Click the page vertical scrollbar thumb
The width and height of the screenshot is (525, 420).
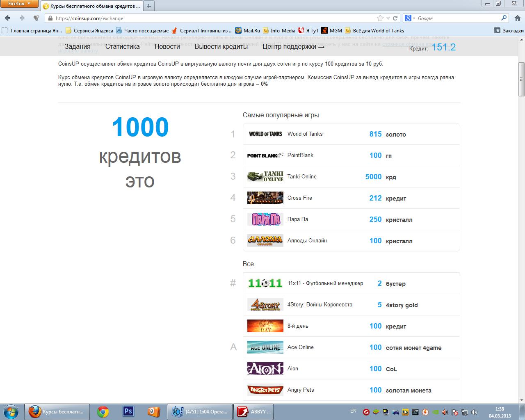(521, 80)
